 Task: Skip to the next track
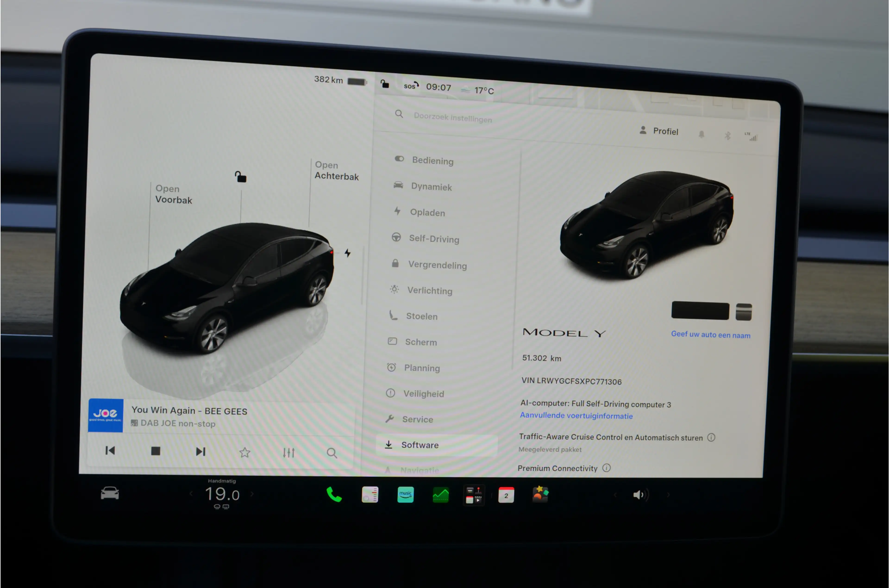tap(201, 452)
